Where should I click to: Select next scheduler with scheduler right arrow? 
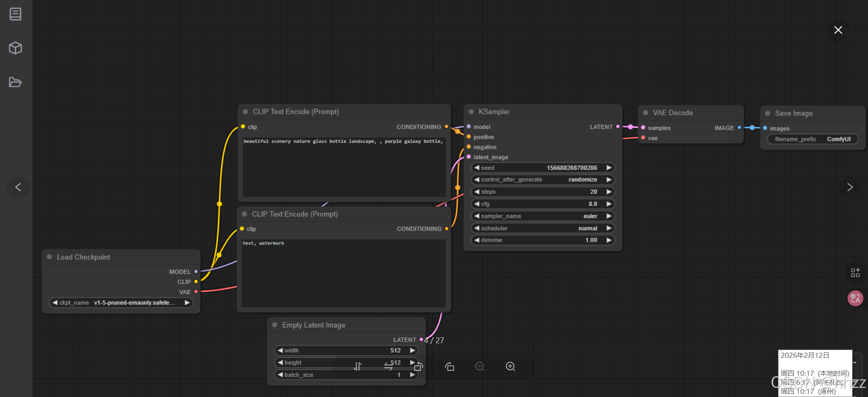[609, 229]
